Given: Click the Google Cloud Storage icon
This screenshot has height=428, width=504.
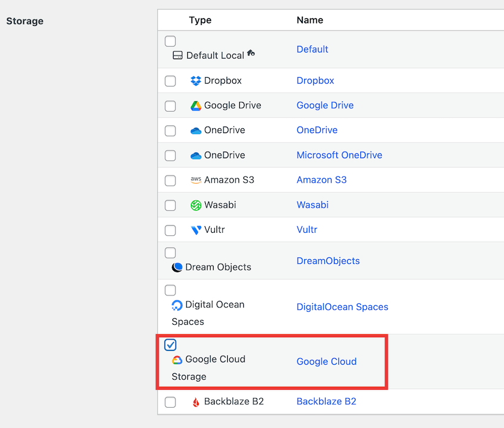Looking at the screenshot, I should click(177, 360).
